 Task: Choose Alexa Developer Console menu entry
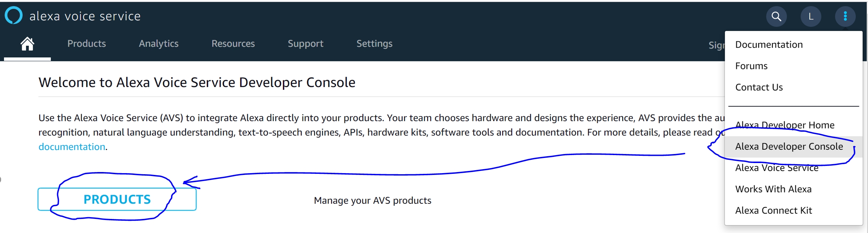click(x=793, y=146)
